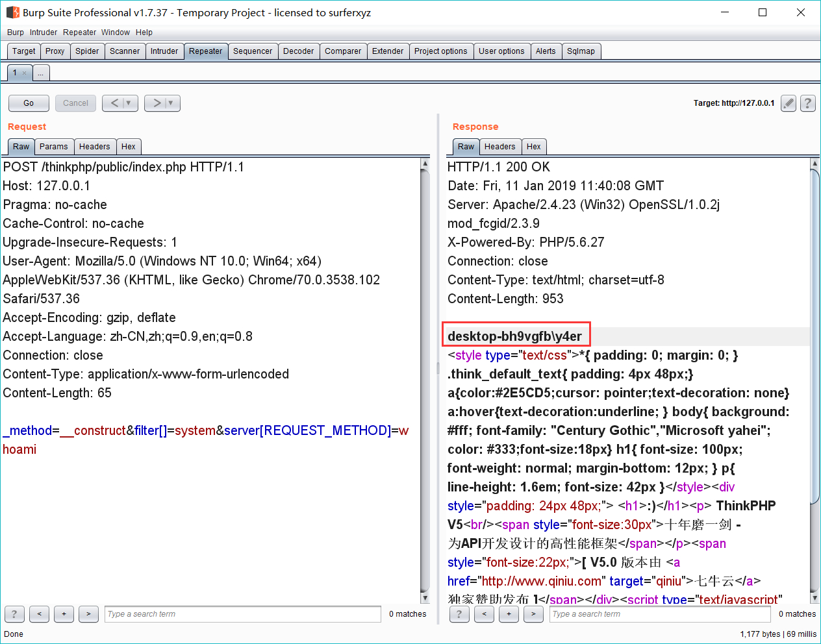Select the response Hex tab
The width and height of the screenshot is (821, 644).
point(534,147)
